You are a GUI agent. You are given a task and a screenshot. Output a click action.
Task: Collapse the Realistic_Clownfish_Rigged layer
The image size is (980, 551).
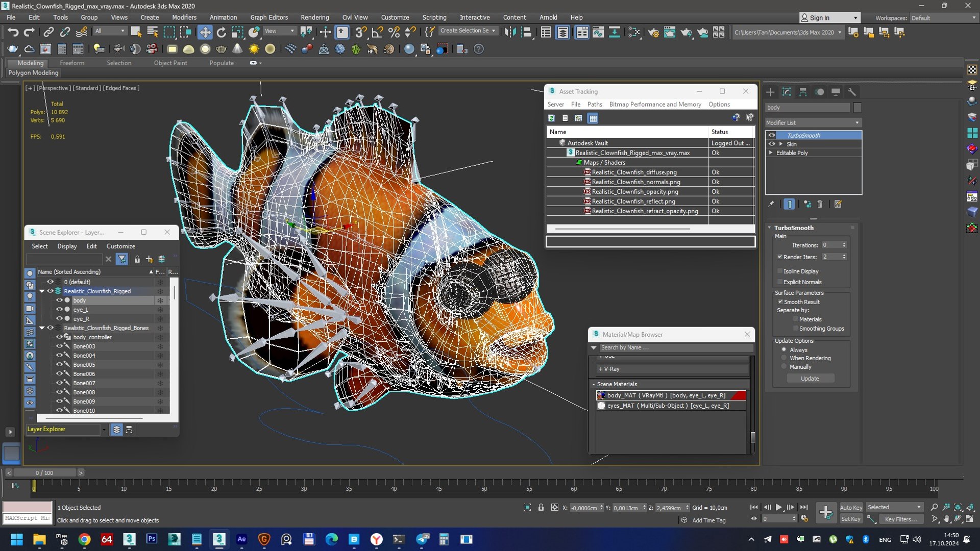click(x=42, y=291)
